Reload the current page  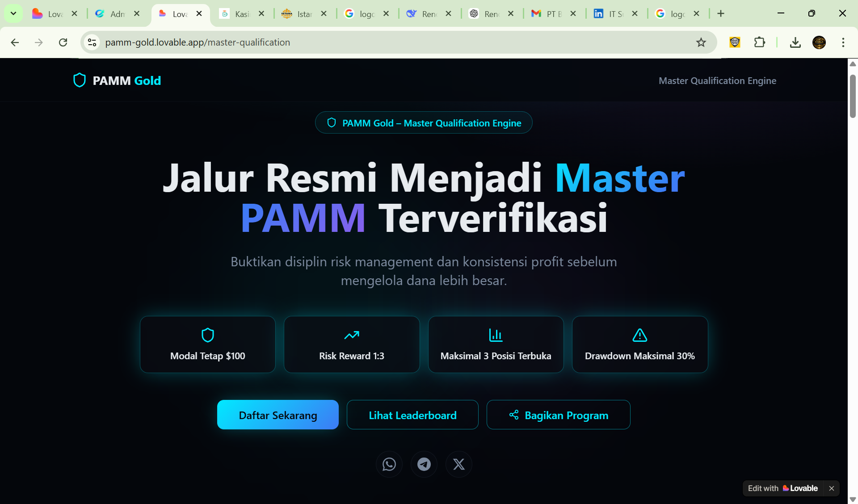63,42
